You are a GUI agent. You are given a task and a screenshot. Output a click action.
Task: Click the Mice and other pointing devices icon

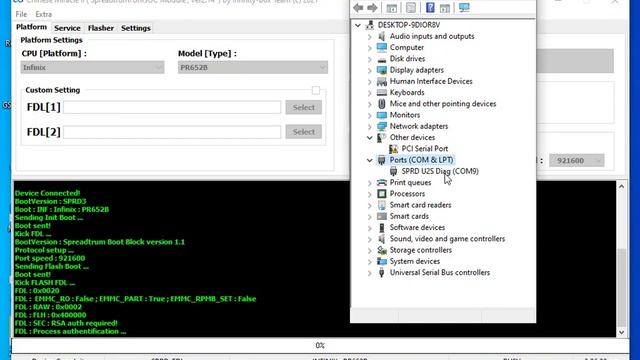(382, 104)
